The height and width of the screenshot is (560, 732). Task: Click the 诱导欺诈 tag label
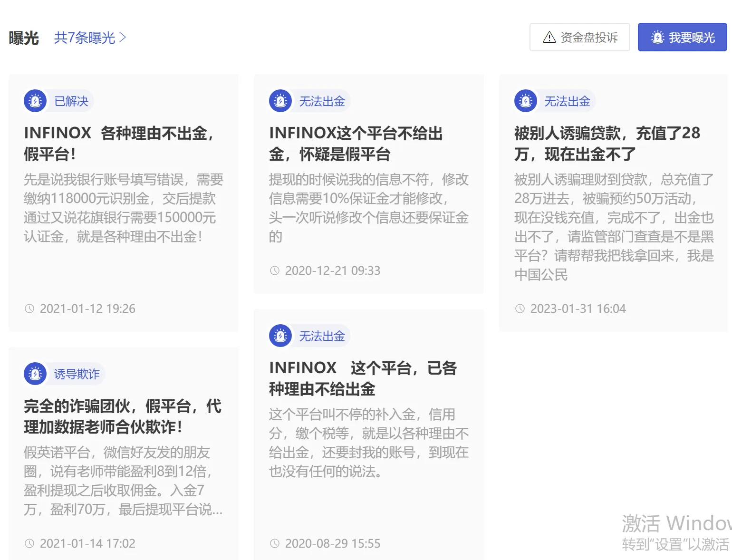[x=77, y=374]
